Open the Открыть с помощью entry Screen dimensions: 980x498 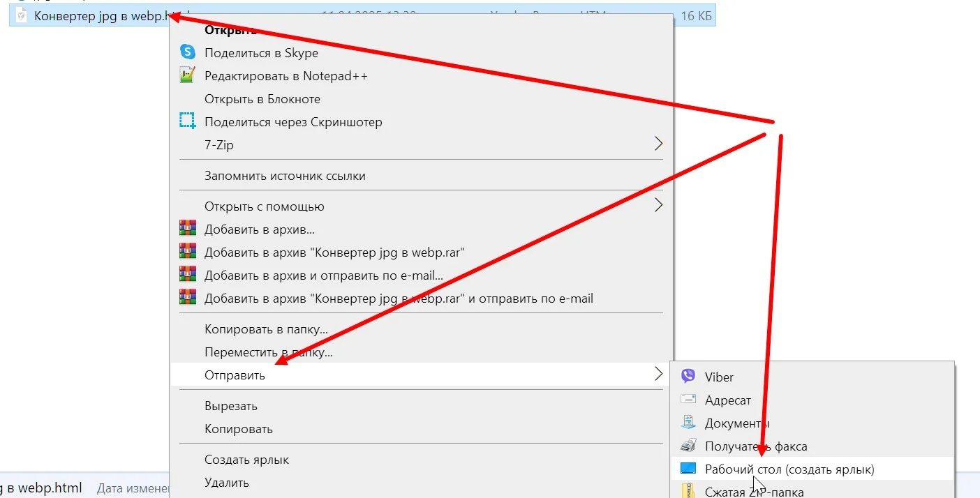(x=265, y=206)
